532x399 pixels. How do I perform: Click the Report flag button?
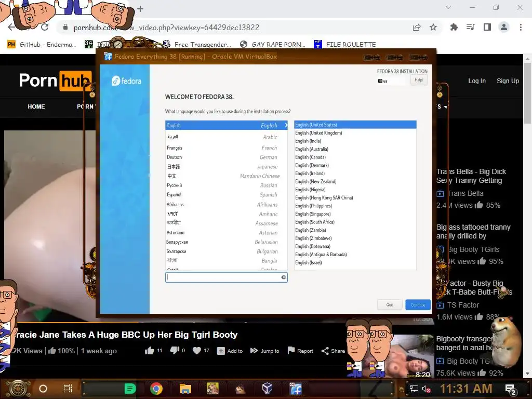(300, 351)
